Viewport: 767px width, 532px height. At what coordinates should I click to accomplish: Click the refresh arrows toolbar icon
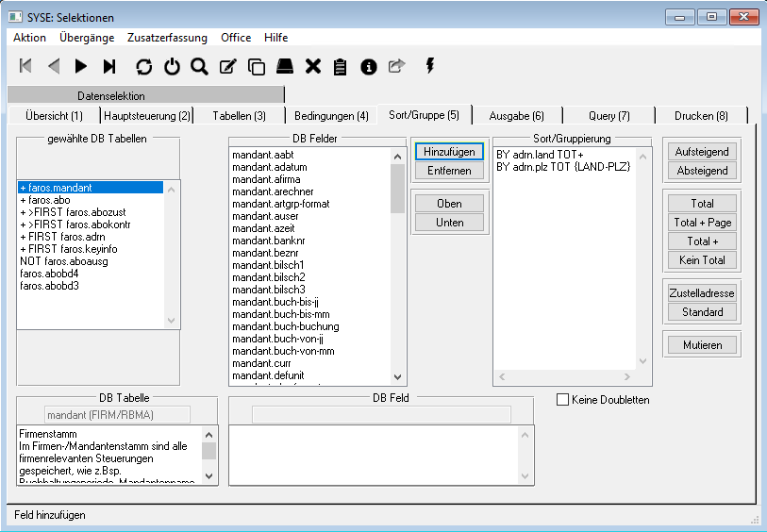143,66
